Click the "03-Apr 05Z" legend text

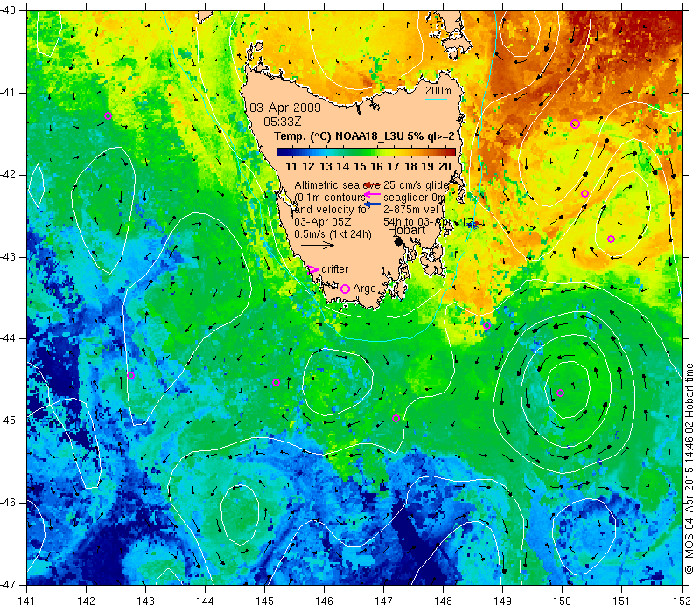(323, 222)
